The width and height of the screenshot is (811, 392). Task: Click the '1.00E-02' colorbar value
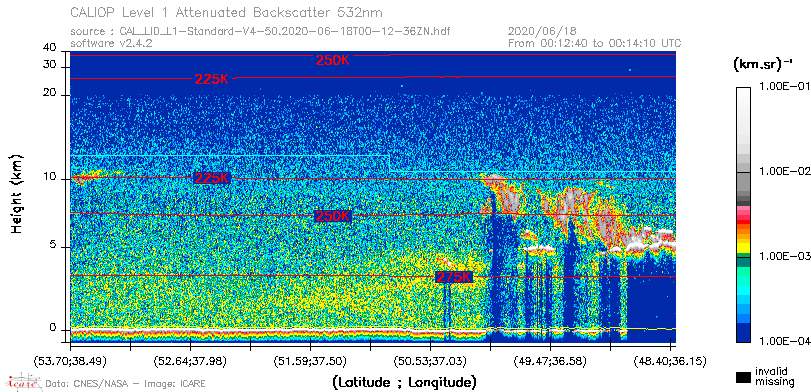tap(784, 171)
